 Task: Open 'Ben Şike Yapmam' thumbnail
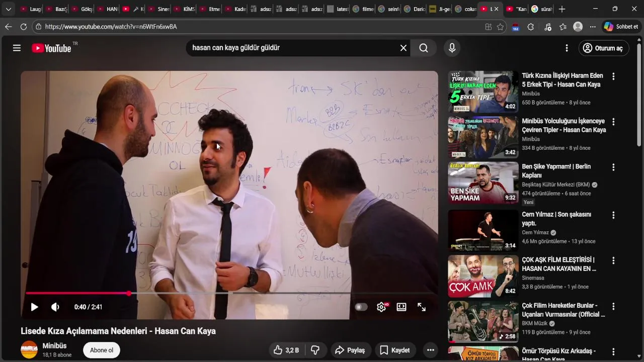tap(483, 183)
